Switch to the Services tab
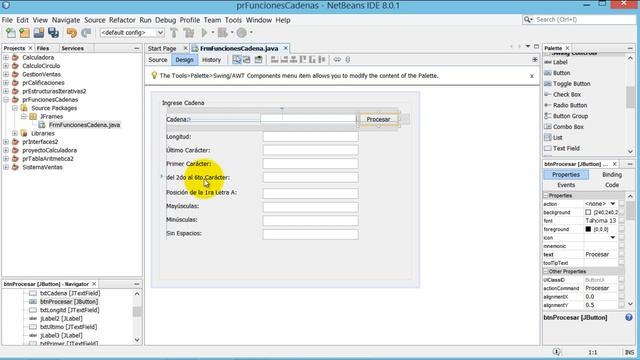Screen dimensions: 640x360 pos(72,48)
